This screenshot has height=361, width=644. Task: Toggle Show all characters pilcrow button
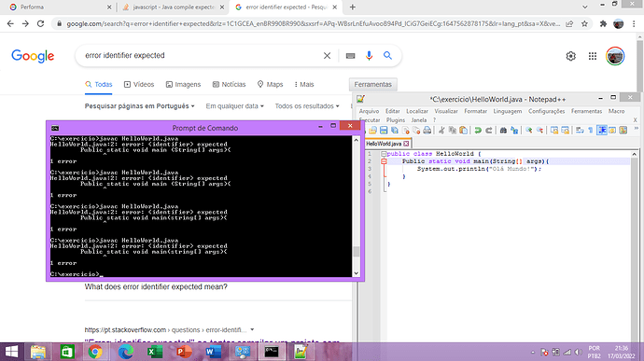(x=591, y=131)
